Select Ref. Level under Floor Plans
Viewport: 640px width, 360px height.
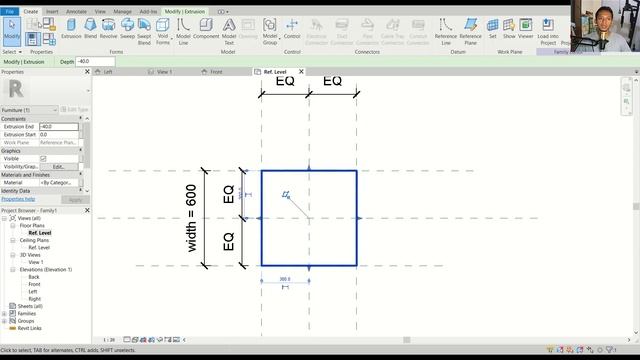point(40,233)
